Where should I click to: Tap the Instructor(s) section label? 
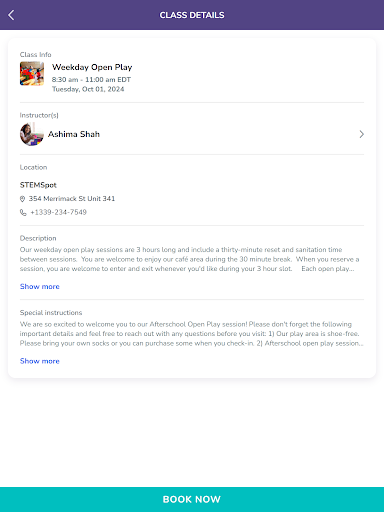coord(39,115)
